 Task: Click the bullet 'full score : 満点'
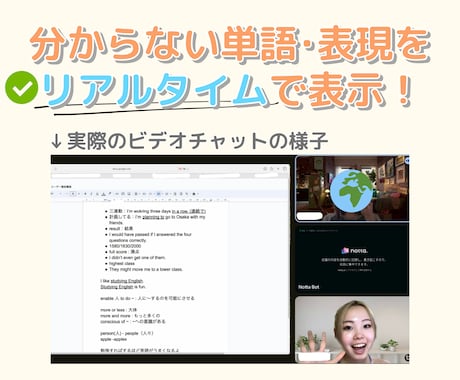click(x=124, y=252)
